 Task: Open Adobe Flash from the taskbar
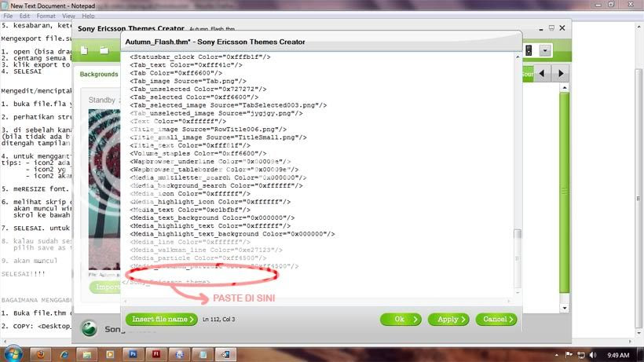156,354
